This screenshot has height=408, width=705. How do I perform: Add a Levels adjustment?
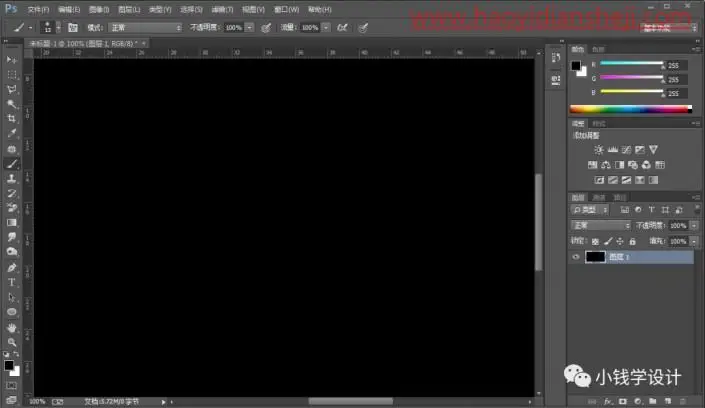[x=612, y=150]
